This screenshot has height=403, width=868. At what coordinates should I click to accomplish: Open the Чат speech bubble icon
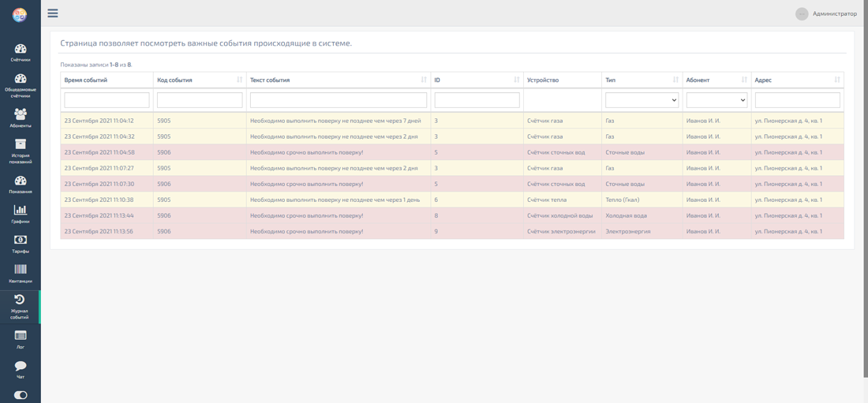(21, 368)
